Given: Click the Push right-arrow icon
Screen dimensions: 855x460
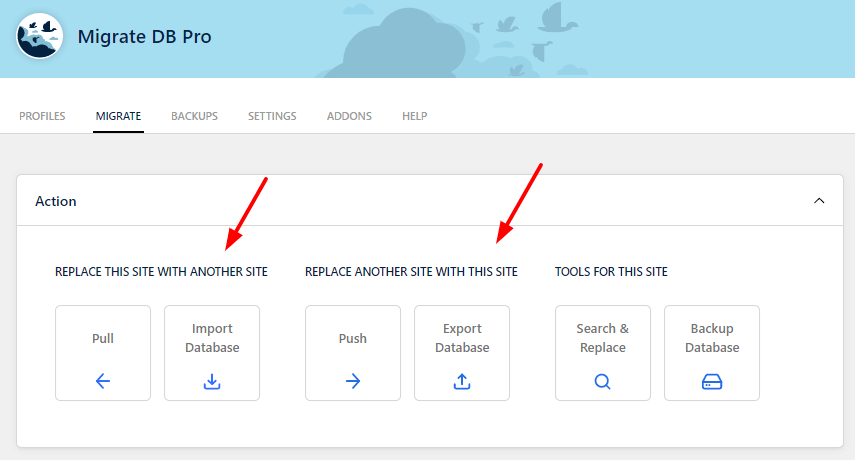Looking at the screenshot, I should point(353,380).
